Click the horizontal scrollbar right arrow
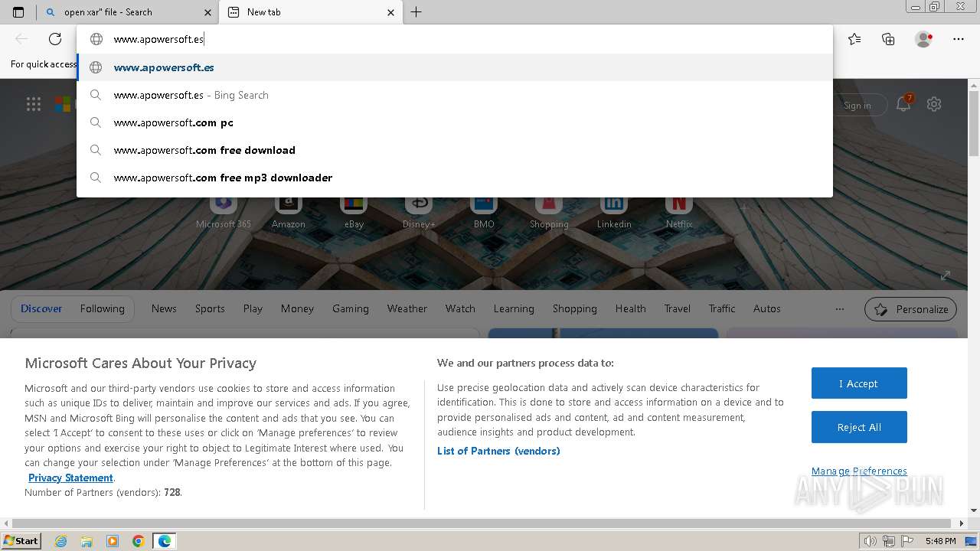This screenshot has width=980, height=551. [962, 523]
